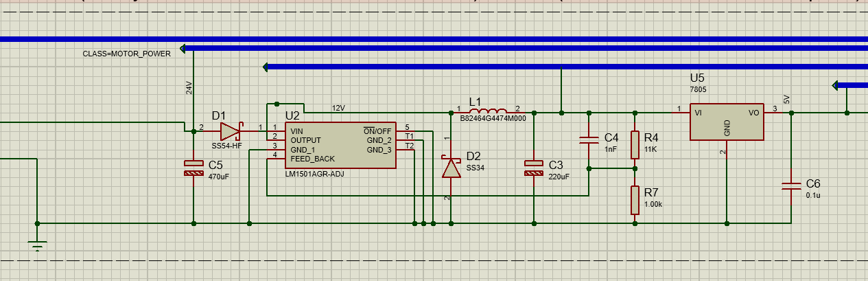
Task: Click the 12V net label
Action: point(338,108)
